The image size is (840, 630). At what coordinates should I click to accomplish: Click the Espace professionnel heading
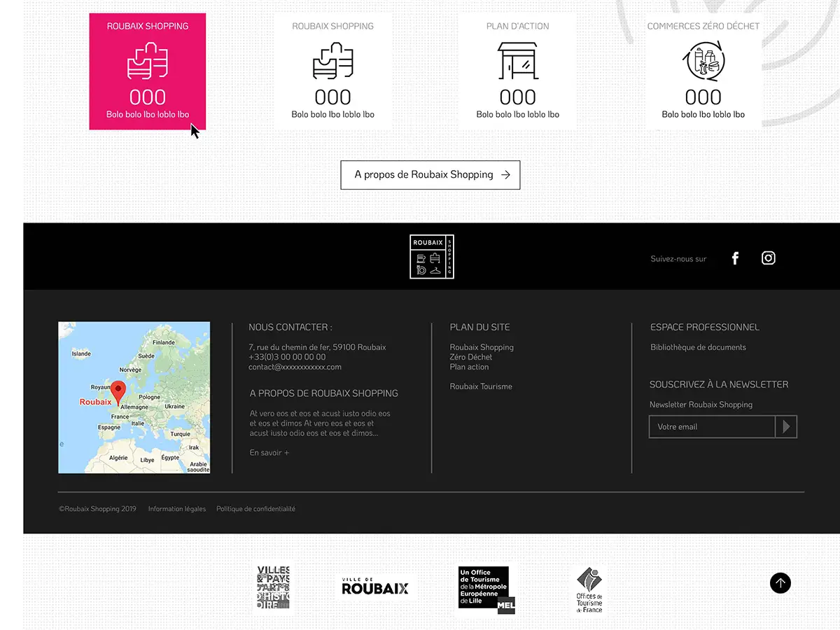[705, 327]
